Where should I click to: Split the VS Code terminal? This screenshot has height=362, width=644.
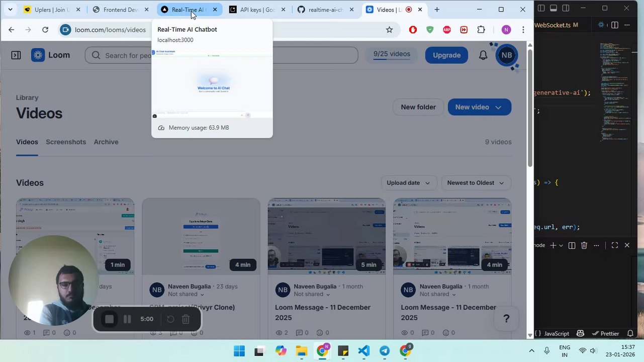tap(572, 245)
